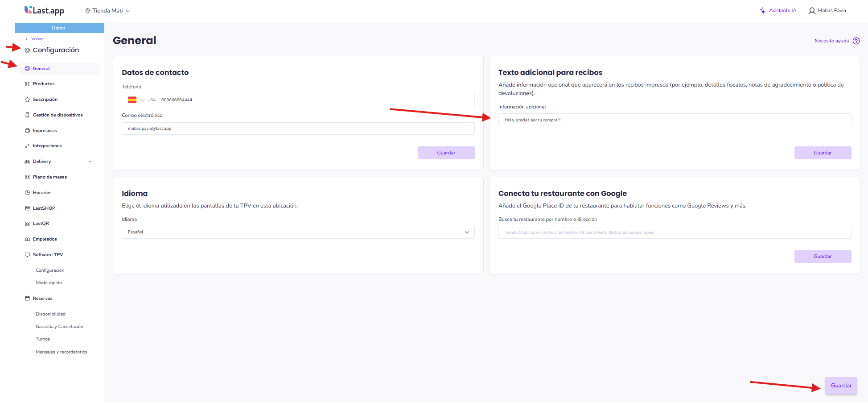Select Modo rápido under Software TPV
This screenshot has width=868, height=403.
click(49, 283)
